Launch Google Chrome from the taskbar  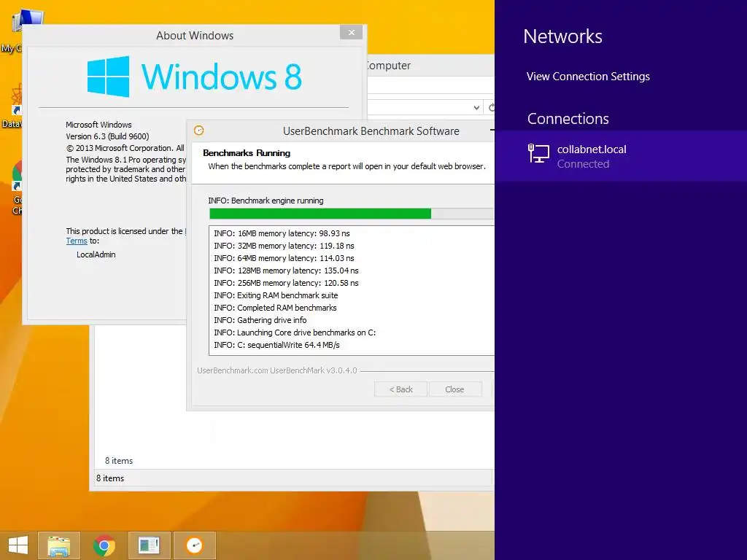(104, 545)
